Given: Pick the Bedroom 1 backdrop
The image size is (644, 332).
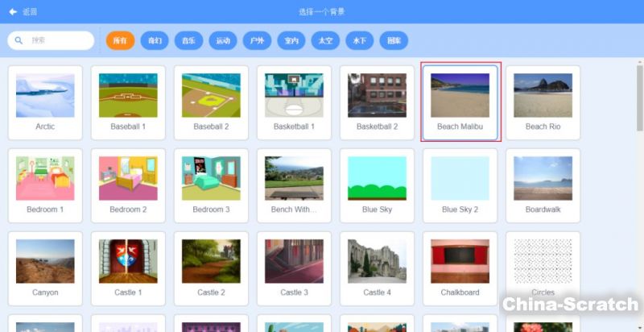Looking at the screenshot, I should (45, 185).
